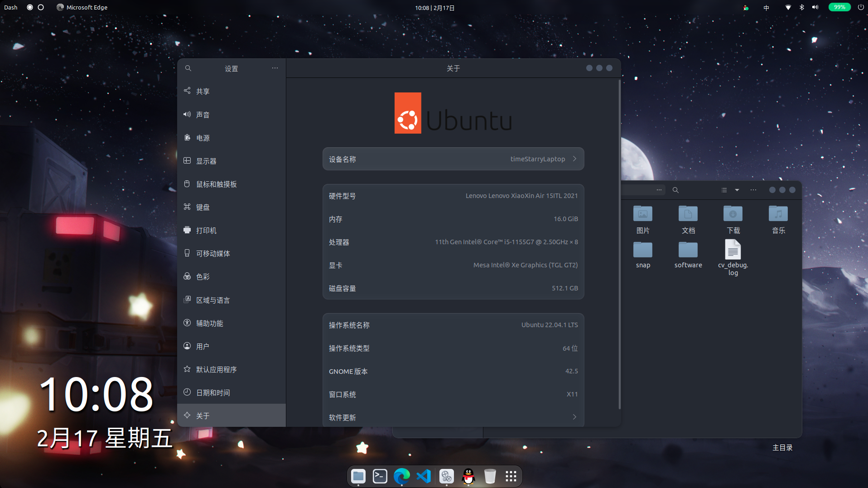Image resolution: width=868 pixels, height=488 pixels.
Task: Open the Files app in the dock
Action: click(x=358, y=476)
